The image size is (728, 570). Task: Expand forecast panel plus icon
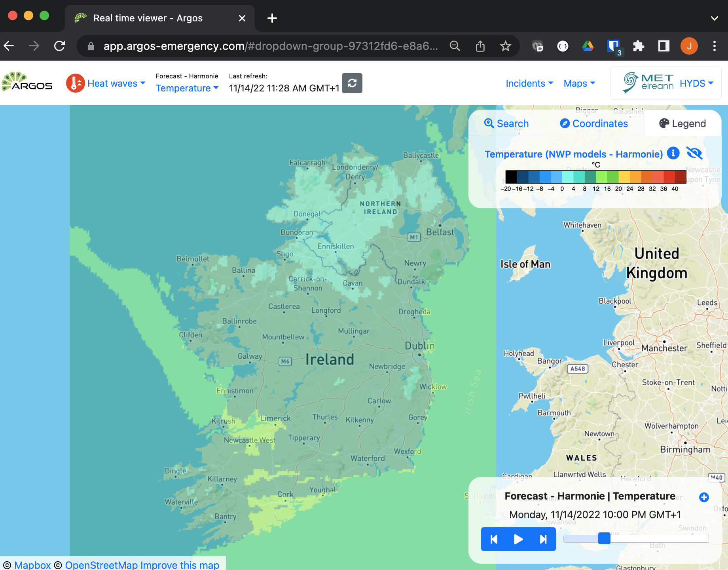(x=704, y=497)
